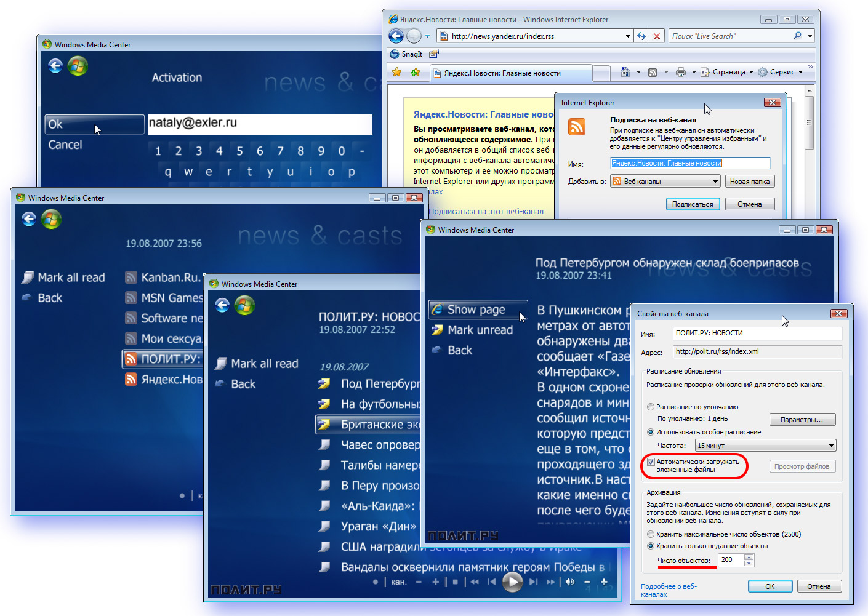Click the Print icon in IE toolbar
Viewport: 868px width, 616px height.
point(681,72)
